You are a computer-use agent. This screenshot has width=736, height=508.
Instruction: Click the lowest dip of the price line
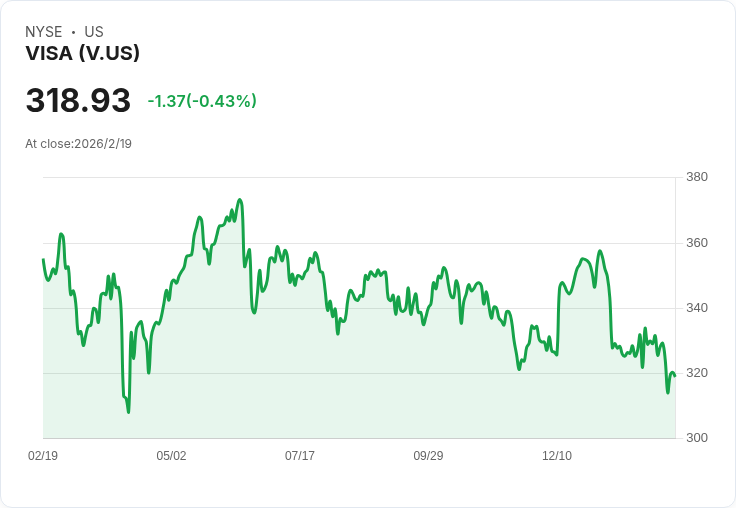[128, 411]
